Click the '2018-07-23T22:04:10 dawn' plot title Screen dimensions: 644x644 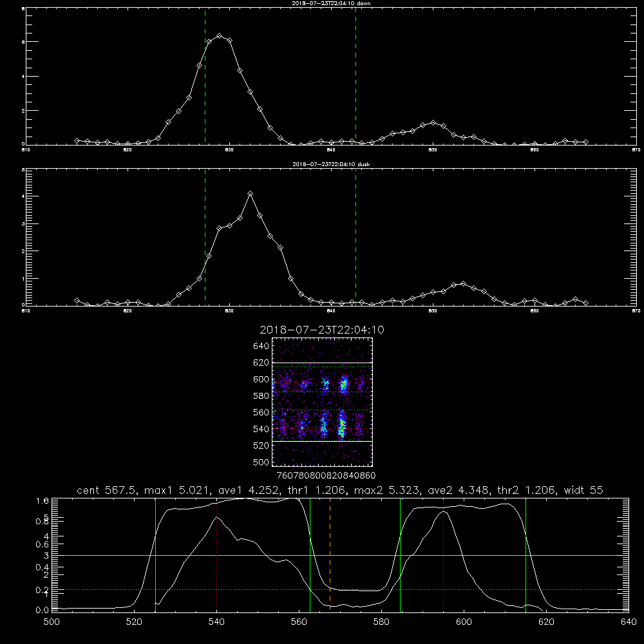331,3
